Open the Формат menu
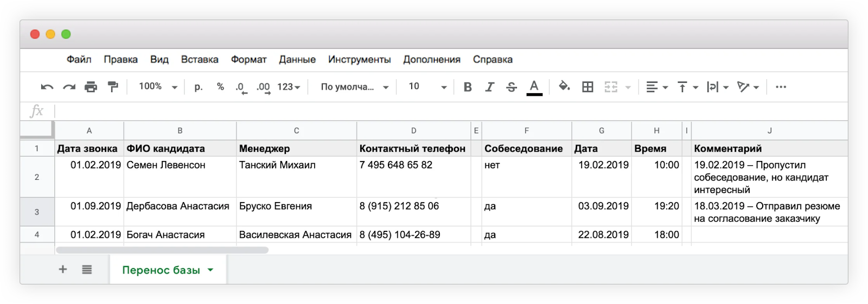Image resolution: width=868 pixels, height=304 pixels. click(248, 60)
